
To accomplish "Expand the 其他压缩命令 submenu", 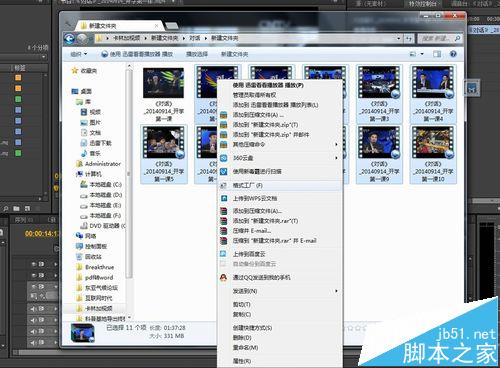I will (x=280, y=144).
